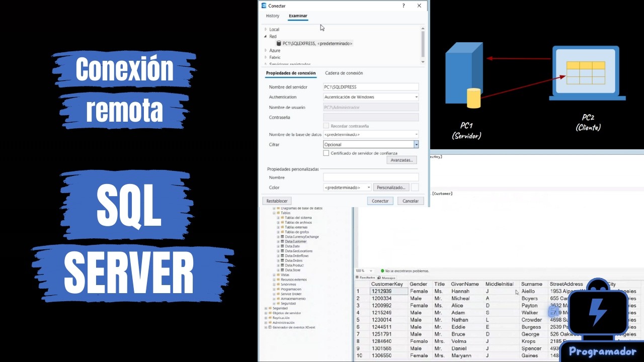Click the Conectar dialog help question mark

point(404,6)
